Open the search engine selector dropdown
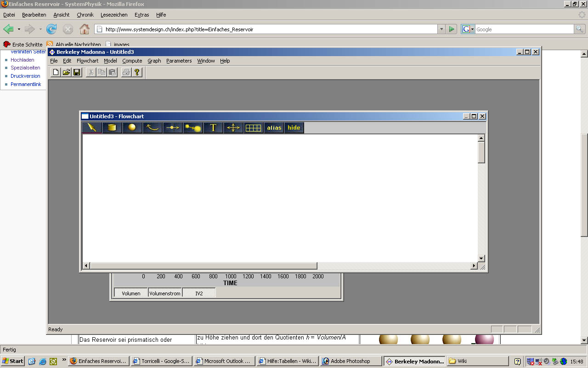 (468, 29)
